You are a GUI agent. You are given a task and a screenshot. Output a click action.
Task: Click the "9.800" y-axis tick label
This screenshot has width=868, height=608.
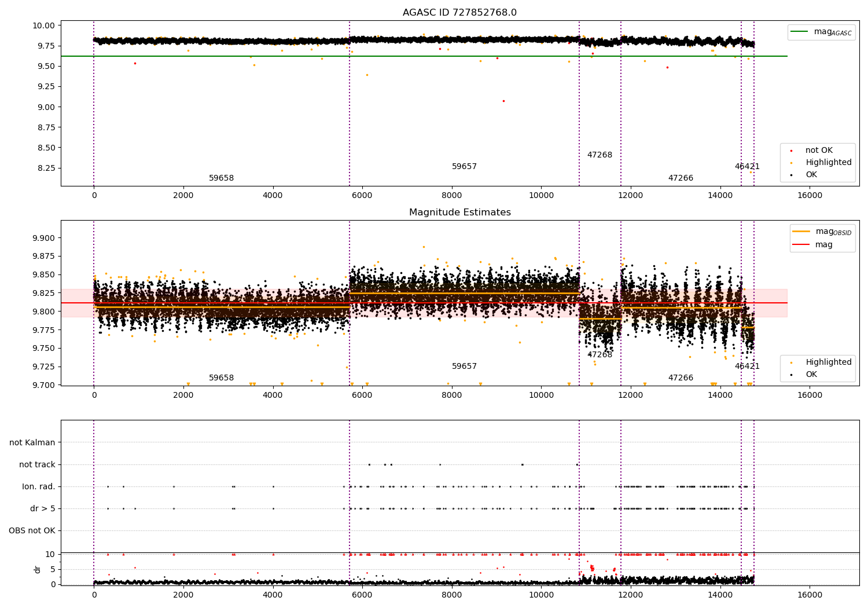click(x=44, y=312)
